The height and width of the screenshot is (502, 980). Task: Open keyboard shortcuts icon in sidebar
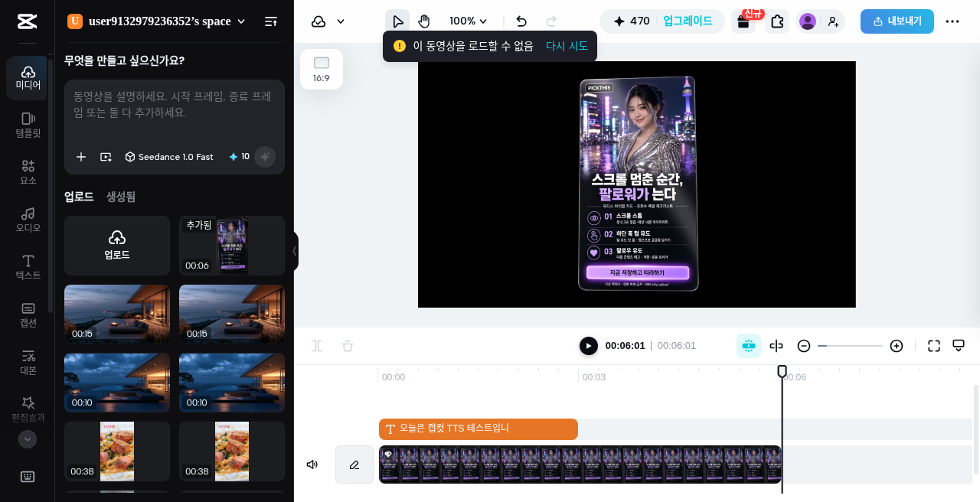point(28,477)
